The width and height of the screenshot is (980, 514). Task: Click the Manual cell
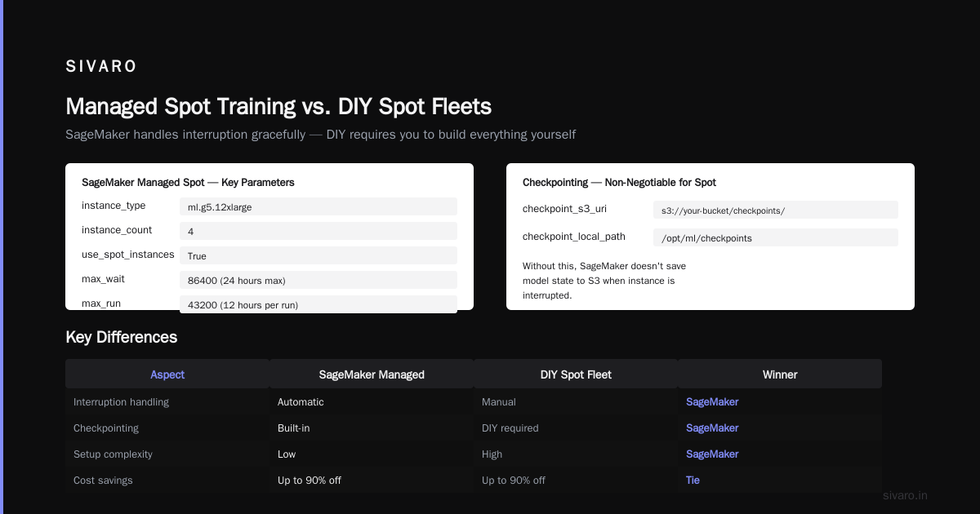[x=499, y=401]
